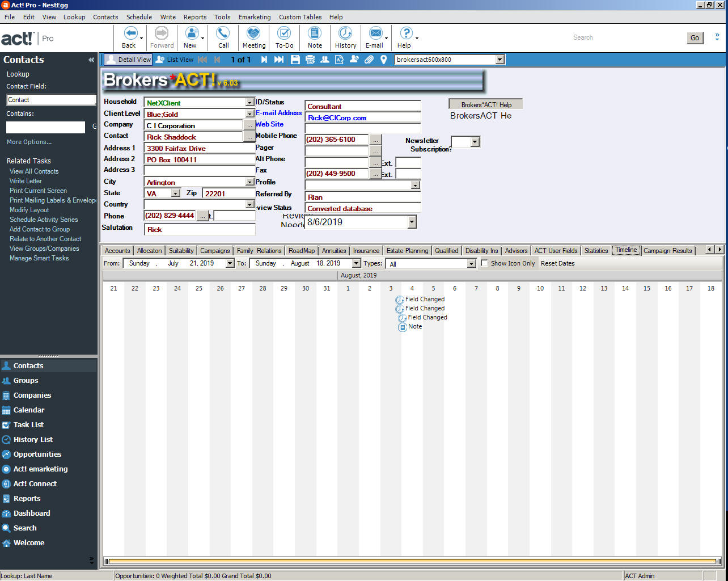Viewport: 728px width, 581px height.
Task: Click the Go search button
Action: pos(695,38)
